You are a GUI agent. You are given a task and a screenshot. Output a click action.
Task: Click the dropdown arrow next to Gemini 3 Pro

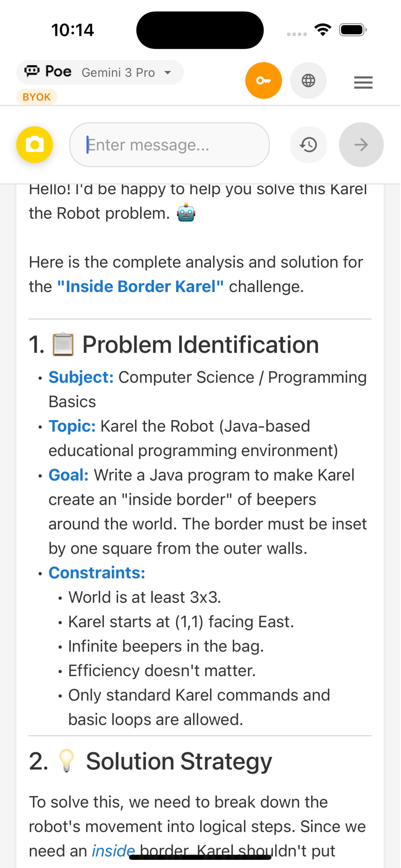[x=167, y=72]
